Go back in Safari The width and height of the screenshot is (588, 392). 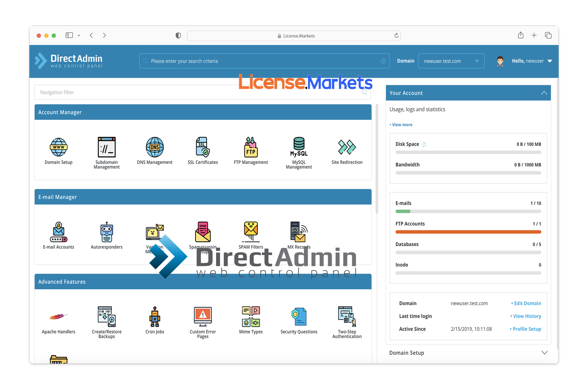(x=91, y=35)
